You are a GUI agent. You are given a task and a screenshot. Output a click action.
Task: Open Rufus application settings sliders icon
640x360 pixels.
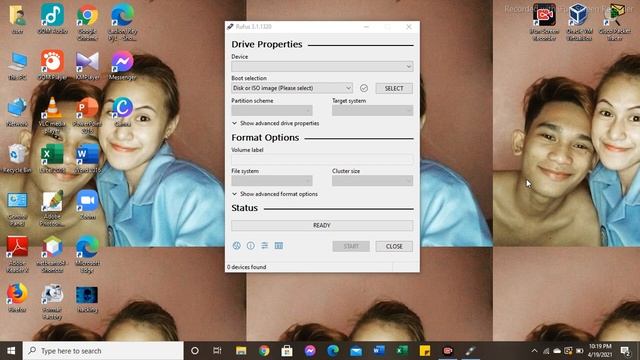264,246
